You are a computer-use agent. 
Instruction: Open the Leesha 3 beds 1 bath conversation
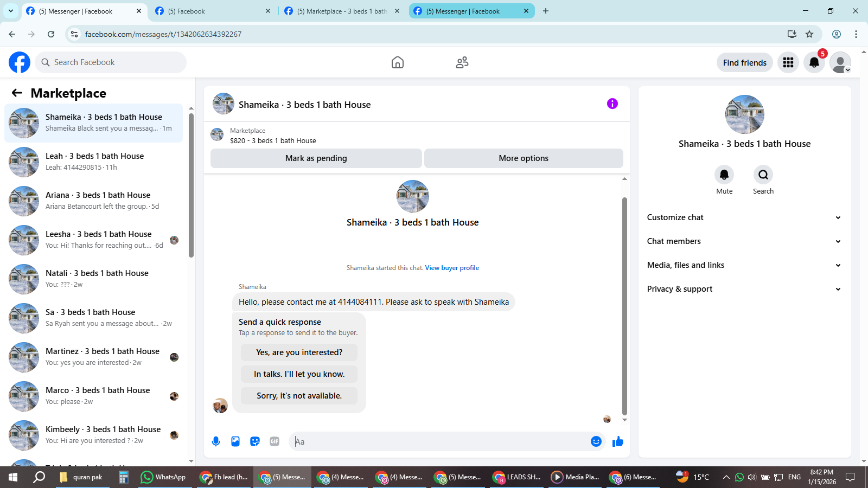pos(93,240)
